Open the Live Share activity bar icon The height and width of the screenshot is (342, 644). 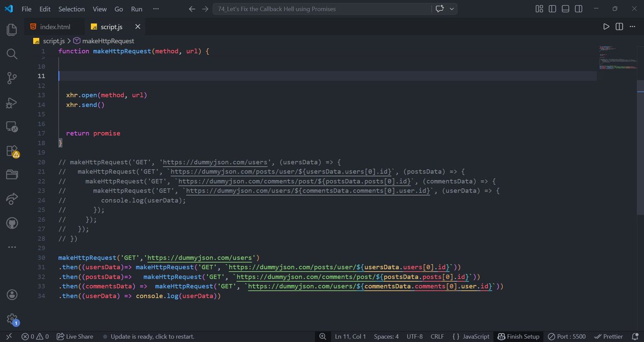click(12, 199)
